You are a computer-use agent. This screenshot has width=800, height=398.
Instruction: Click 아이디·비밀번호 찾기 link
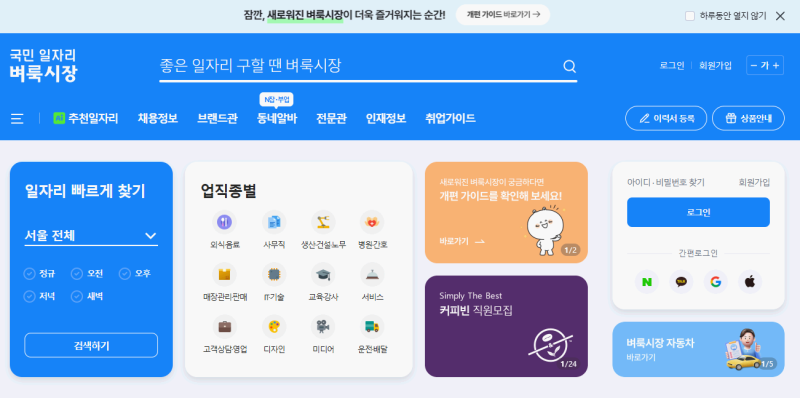[666, 182]
